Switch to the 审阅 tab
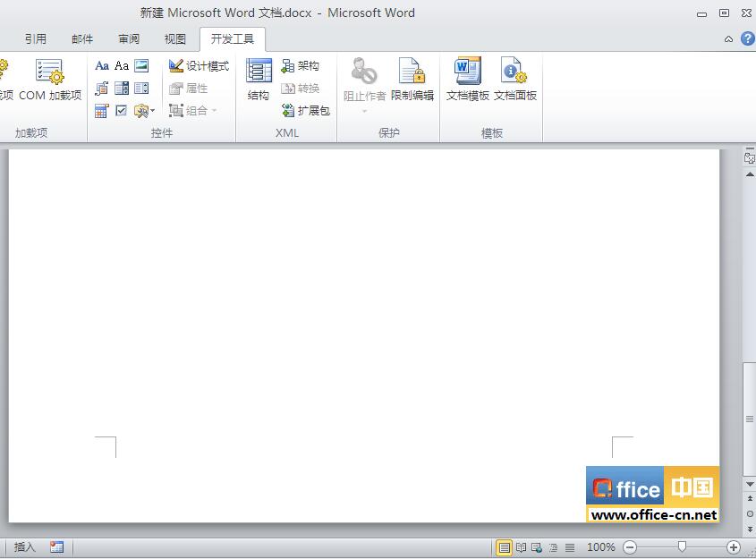756x559 pixels. pos(129,39)
